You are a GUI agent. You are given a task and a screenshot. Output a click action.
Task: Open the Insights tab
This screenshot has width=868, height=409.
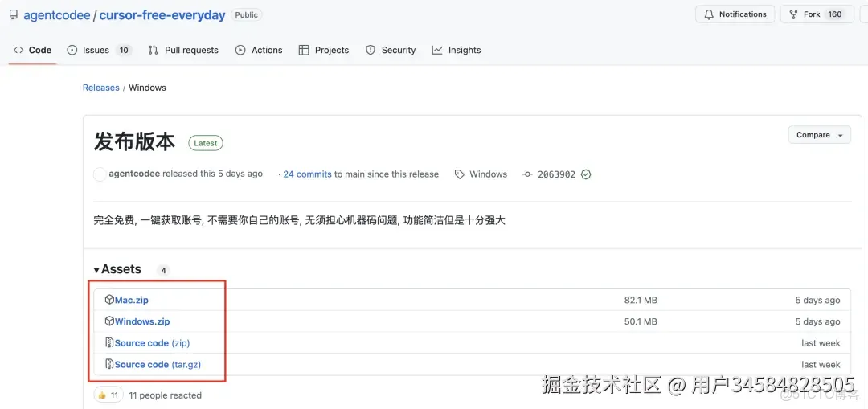(x=457, y=50)
